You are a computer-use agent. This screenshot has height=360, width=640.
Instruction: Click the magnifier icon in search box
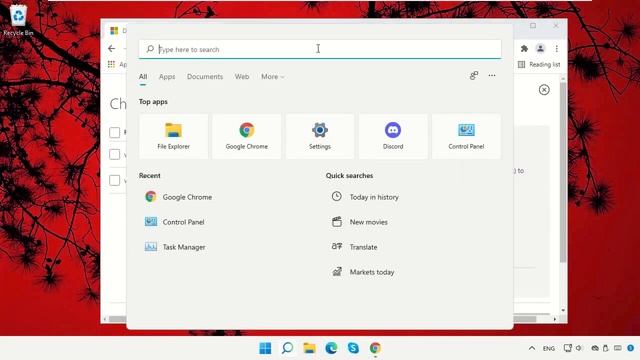click(x=150, y=49)
